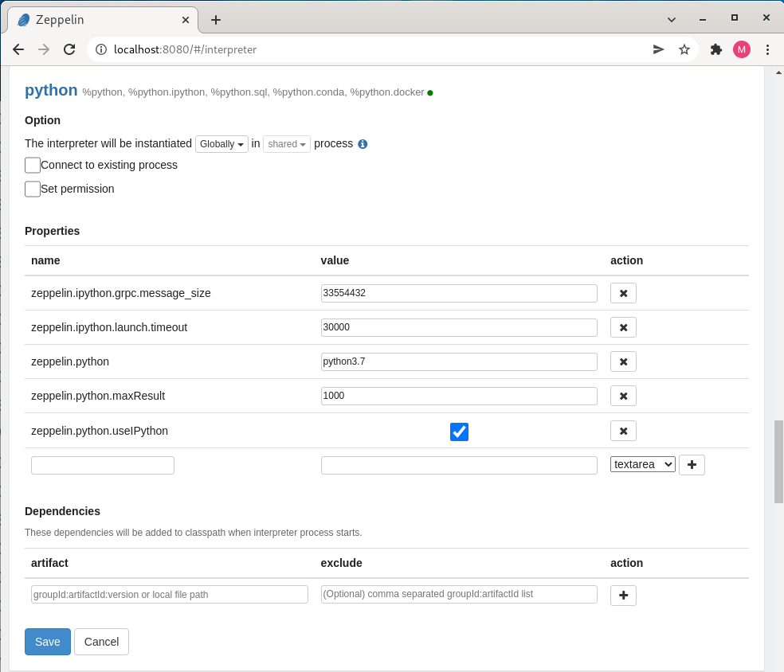This screenshot has height=672, width=784.
Task: Cancel interpreter editing
Action: click(x=101, y=642)
